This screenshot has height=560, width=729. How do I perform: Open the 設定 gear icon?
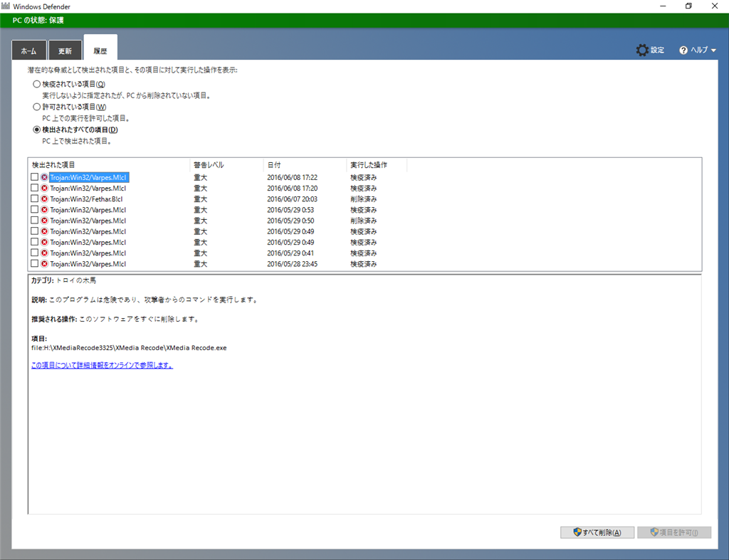[642, 51]
